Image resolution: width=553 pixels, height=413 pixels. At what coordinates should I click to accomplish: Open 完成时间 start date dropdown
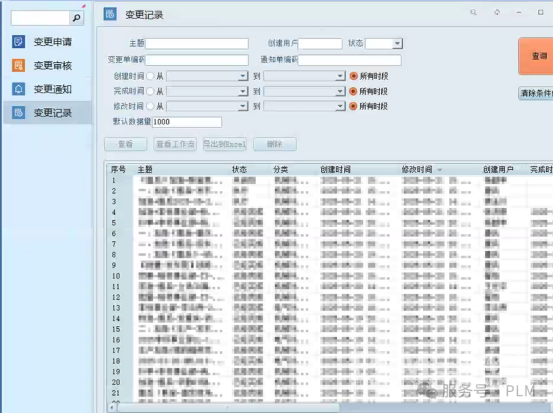243,91
